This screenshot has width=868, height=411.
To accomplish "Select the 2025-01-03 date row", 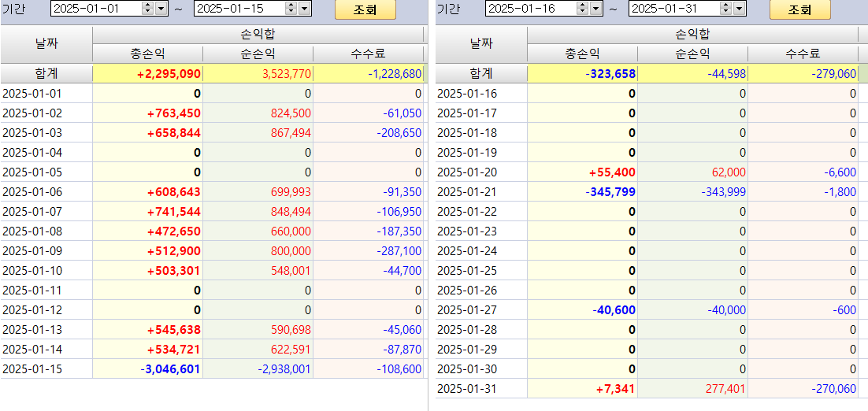I will pyautogui.click(x=46, y=133).
